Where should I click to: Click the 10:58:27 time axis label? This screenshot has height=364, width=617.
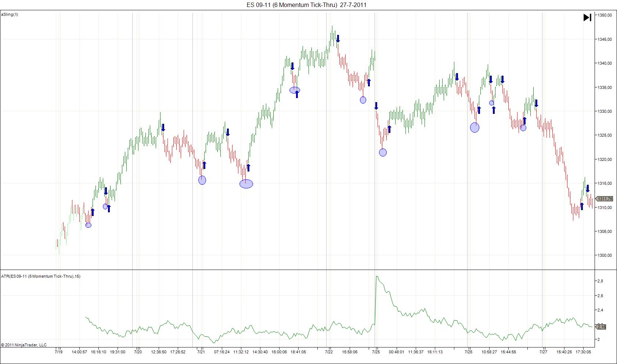[489, 352]
